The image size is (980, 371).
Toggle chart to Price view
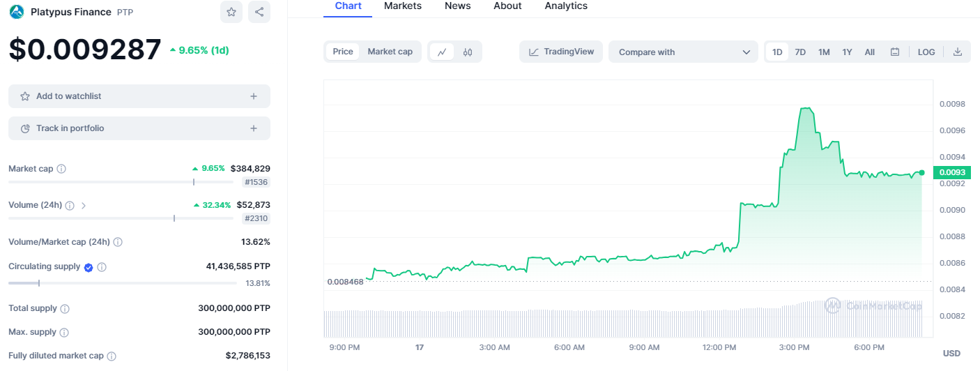343,52
